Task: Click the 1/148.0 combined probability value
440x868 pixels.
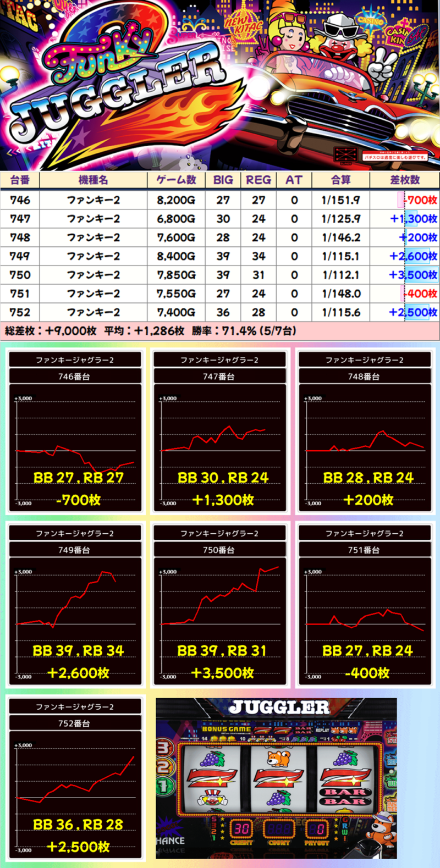Action: (x=341, y=294)
